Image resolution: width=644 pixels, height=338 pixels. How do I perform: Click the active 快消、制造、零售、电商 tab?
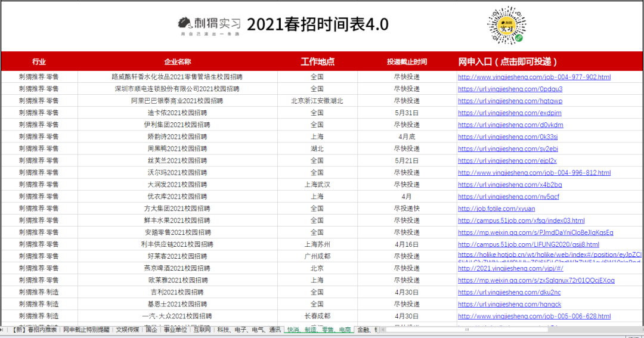[319, 330]
